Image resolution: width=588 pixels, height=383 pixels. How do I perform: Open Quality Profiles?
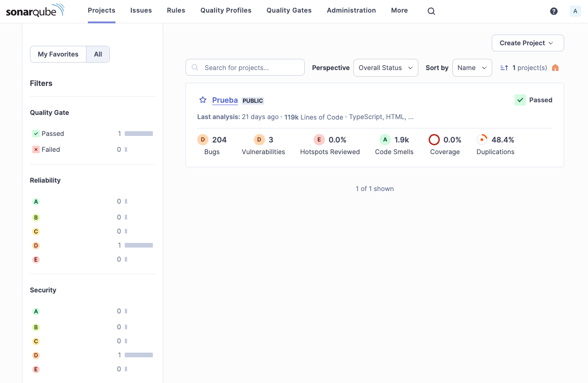click(226, 10)
